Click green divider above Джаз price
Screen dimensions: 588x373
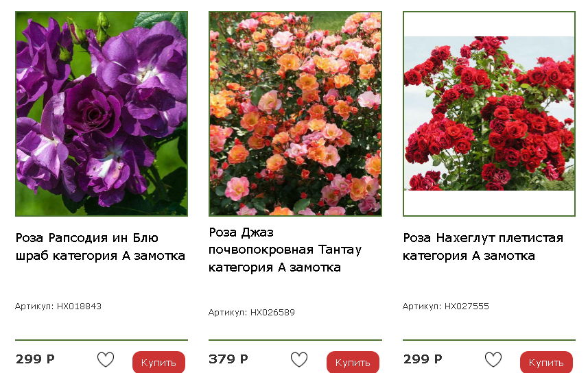(295, 340)
